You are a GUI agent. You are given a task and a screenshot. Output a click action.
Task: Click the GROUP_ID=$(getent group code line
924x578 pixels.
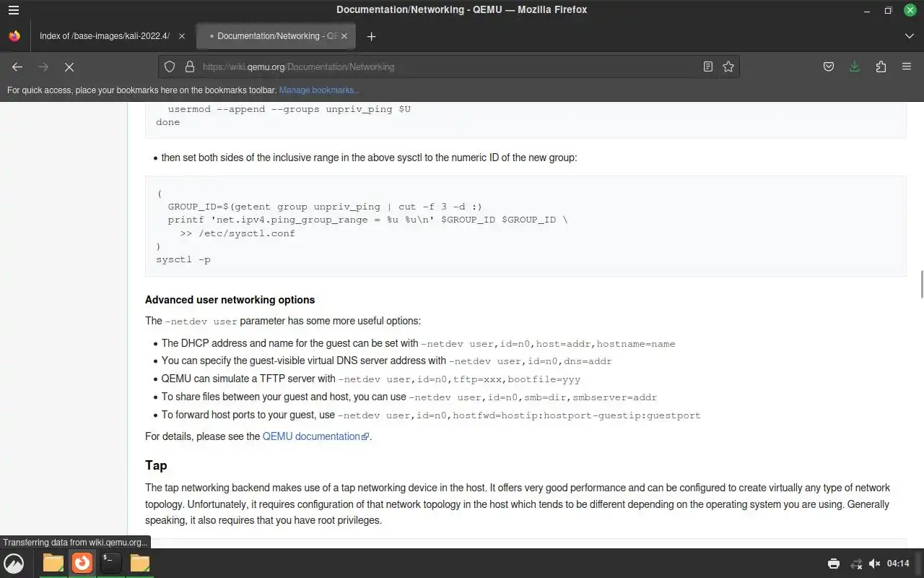(x=325, y=207)
